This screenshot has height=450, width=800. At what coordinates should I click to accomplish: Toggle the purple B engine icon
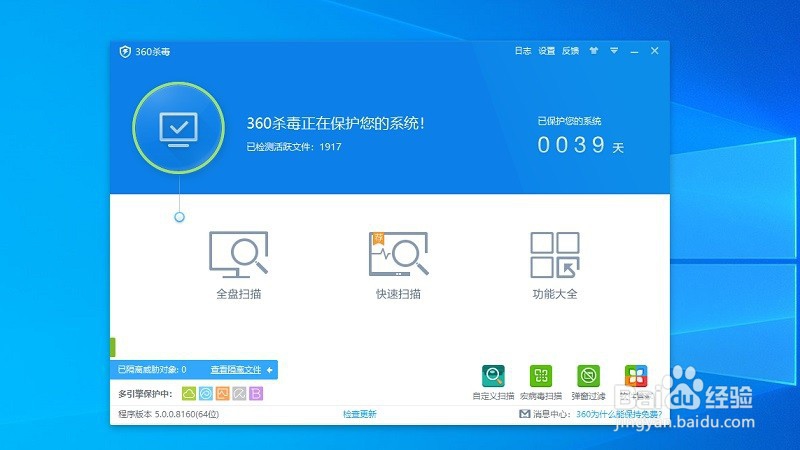tap(256, 393)
